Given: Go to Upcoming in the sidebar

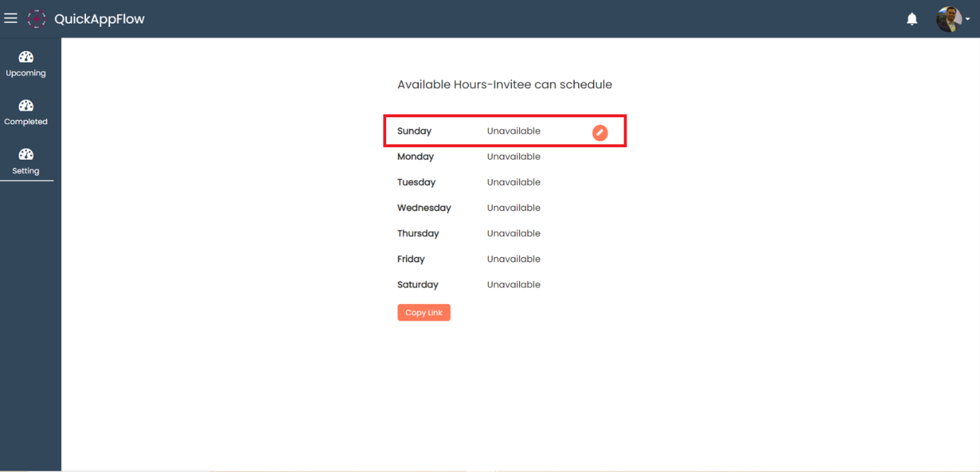Looking at the screenshot, I should [26, 64].
